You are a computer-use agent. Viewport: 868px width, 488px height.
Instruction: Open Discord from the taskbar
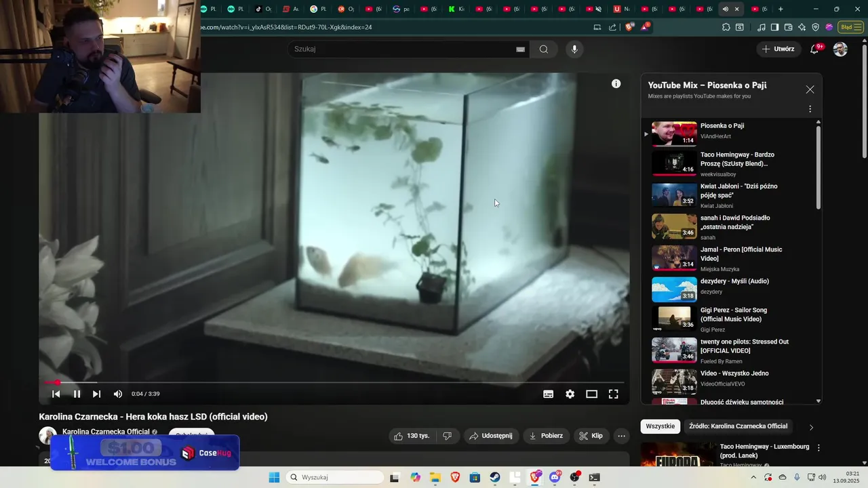555,477
